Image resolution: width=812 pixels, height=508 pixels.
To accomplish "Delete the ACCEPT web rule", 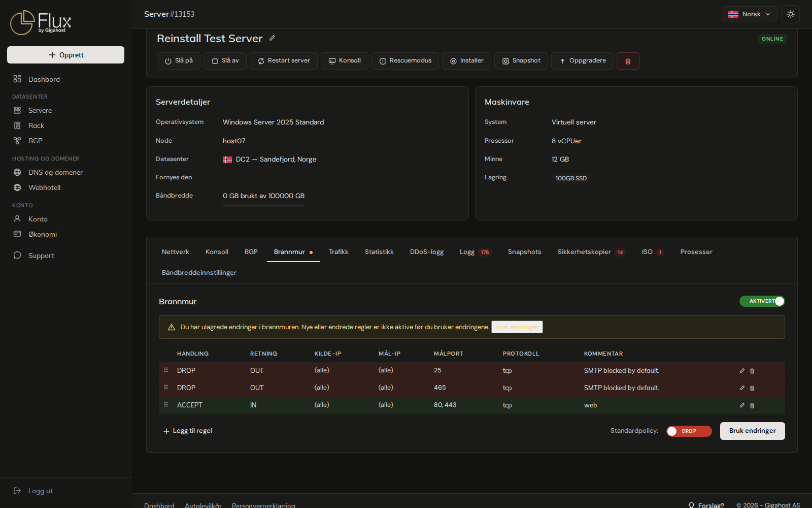I will [752, 405].
